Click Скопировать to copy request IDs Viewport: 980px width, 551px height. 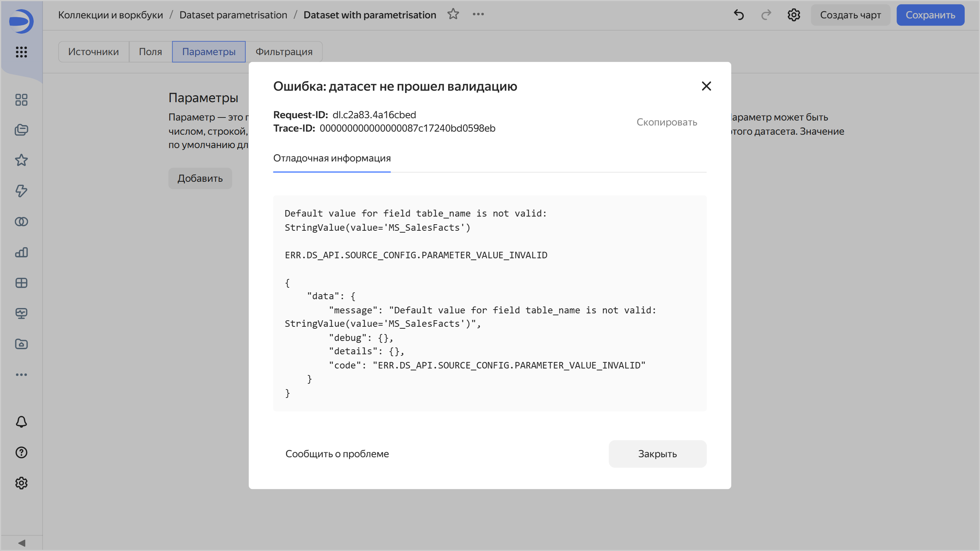click(x=666, y=122)
